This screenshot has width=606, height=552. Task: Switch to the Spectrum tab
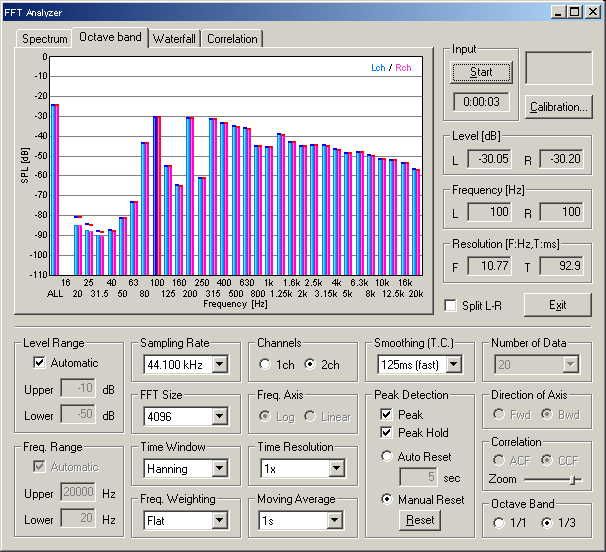click(x=44, y=39)
